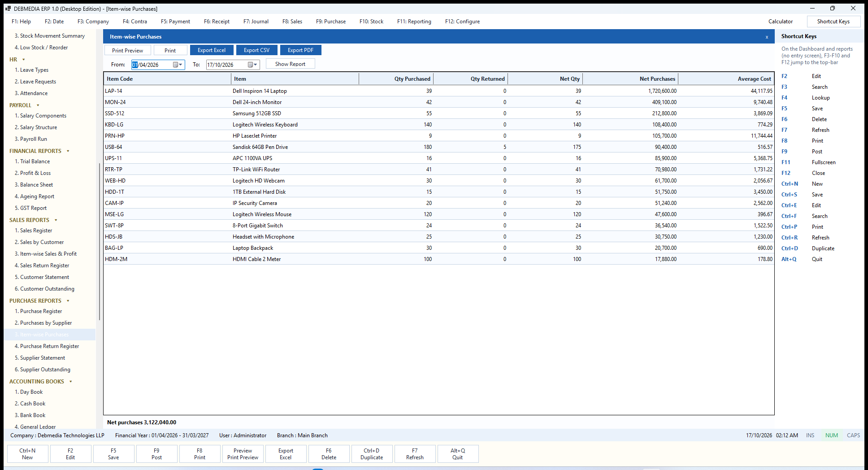Collapse the PURCHASE REPORTS section

pos(68,301)
